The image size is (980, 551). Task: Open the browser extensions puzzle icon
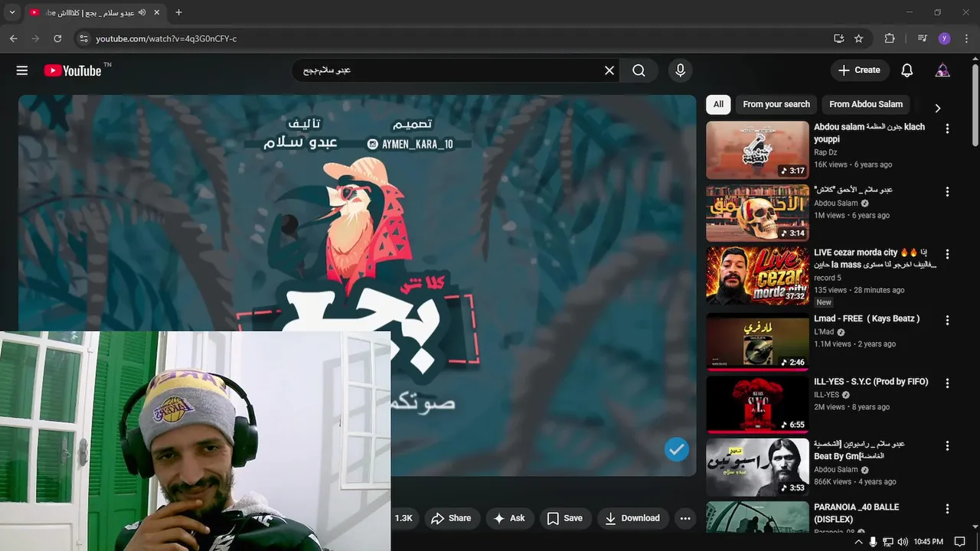[890, 38]
